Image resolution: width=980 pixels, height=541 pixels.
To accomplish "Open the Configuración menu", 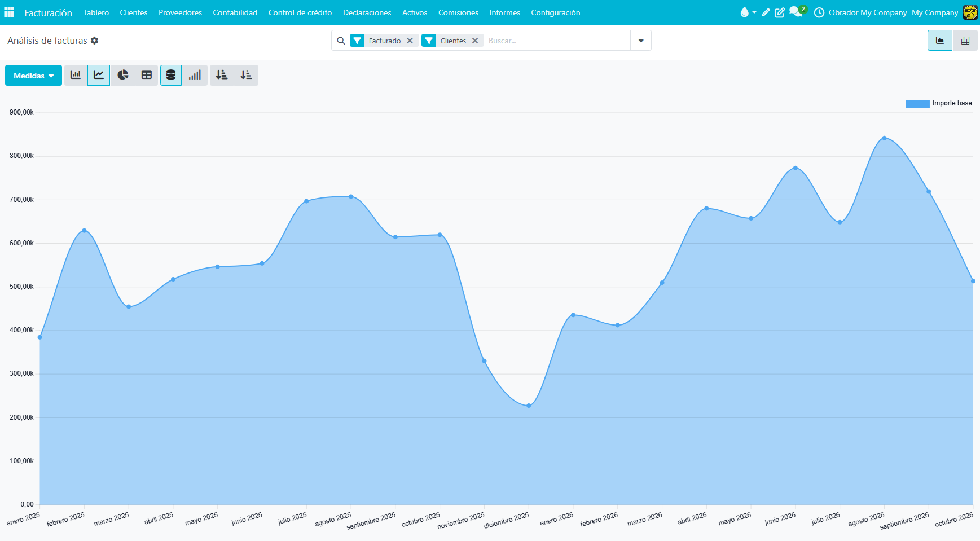I will pos(556,12).
